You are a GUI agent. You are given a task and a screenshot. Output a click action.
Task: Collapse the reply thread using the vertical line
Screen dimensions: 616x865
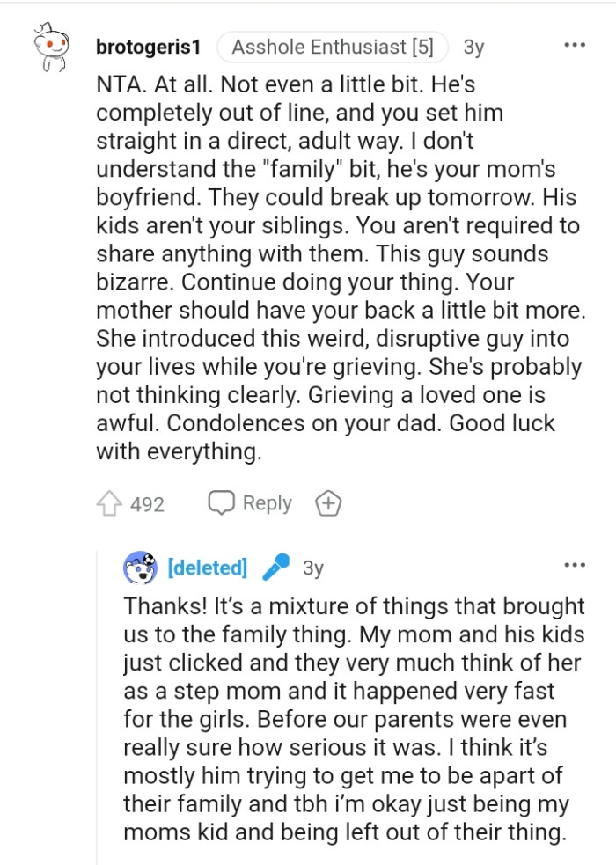coord(97,704)
